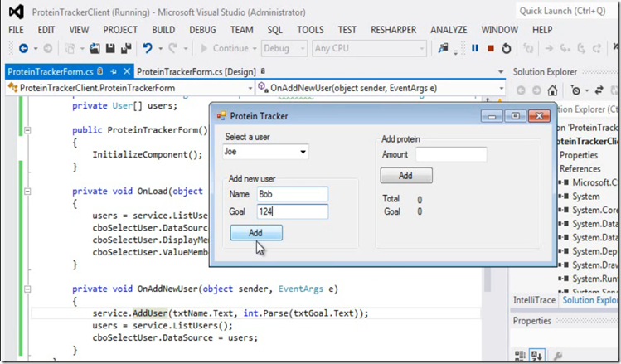Click Solution Explorer pending changes clock icon
This screenshot has height=364, width=621.
pos(575,90)
